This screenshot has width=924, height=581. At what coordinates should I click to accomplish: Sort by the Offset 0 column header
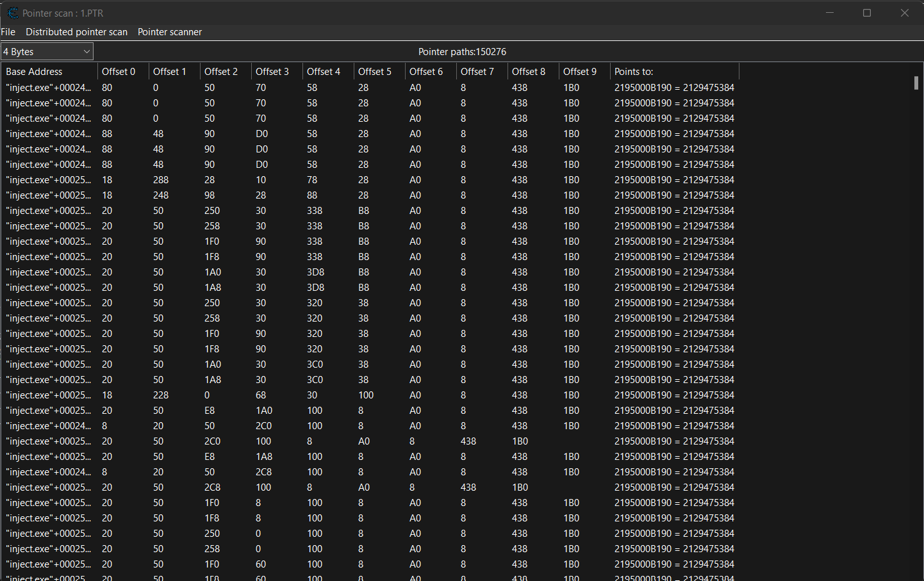pyautogui.click(x=123, y=72)
